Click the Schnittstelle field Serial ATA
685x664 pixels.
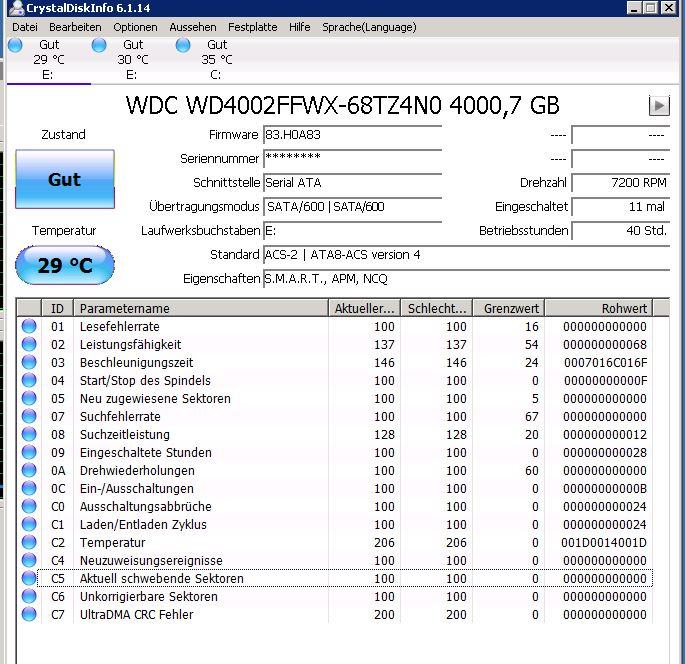tap(352, 183)
